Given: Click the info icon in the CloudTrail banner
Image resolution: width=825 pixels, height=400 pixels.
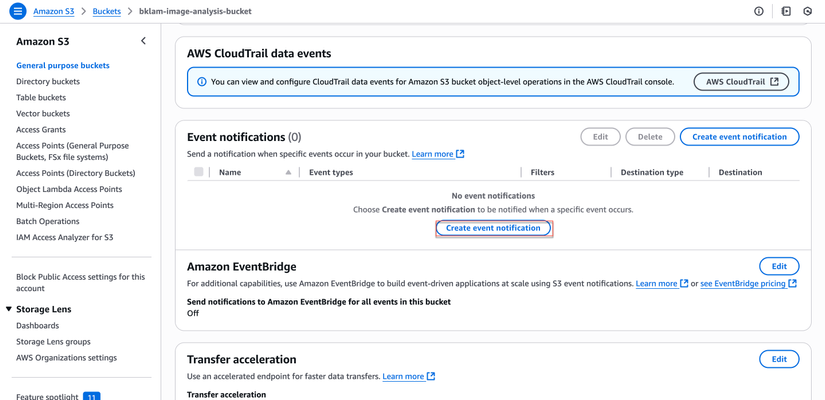Looking at the screenshot, I should tap(202, 82).
